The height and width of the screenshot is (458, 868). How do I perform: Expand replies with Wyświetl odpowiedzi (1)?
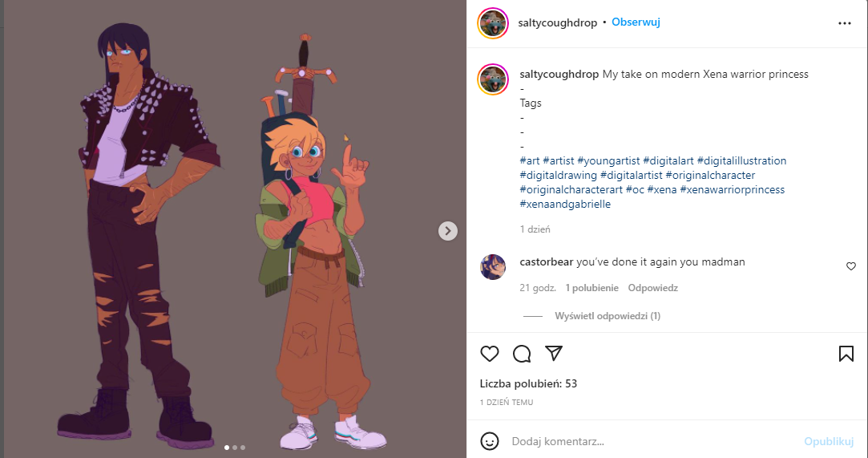608,316
